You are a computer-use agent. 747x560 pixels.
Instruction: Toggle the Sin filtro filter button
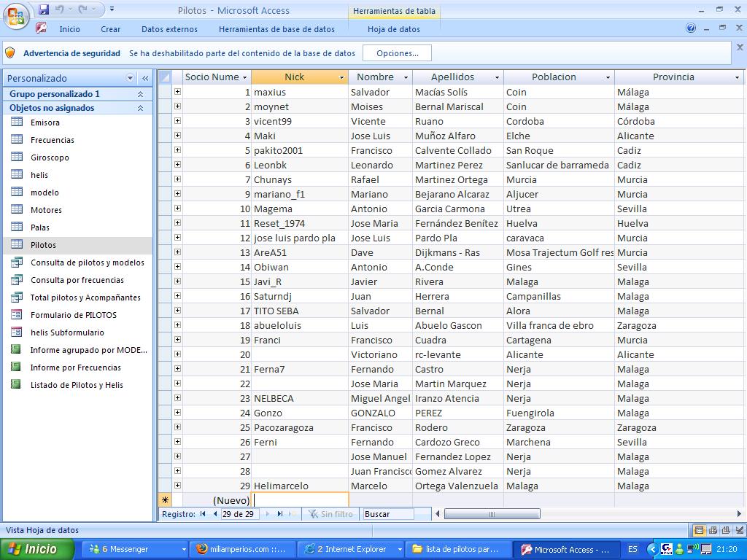click(331, 514)
